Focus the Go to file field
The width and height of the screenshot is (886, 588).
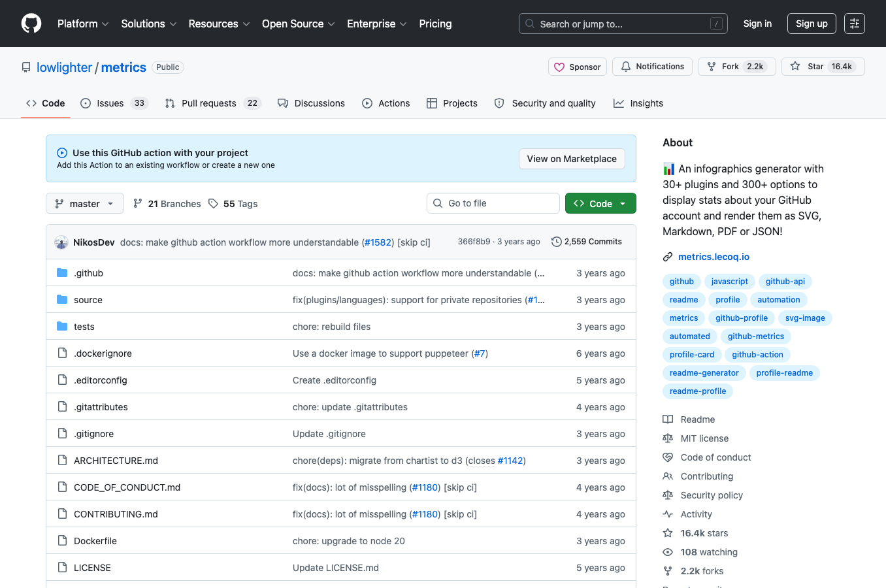coord(493,203)
